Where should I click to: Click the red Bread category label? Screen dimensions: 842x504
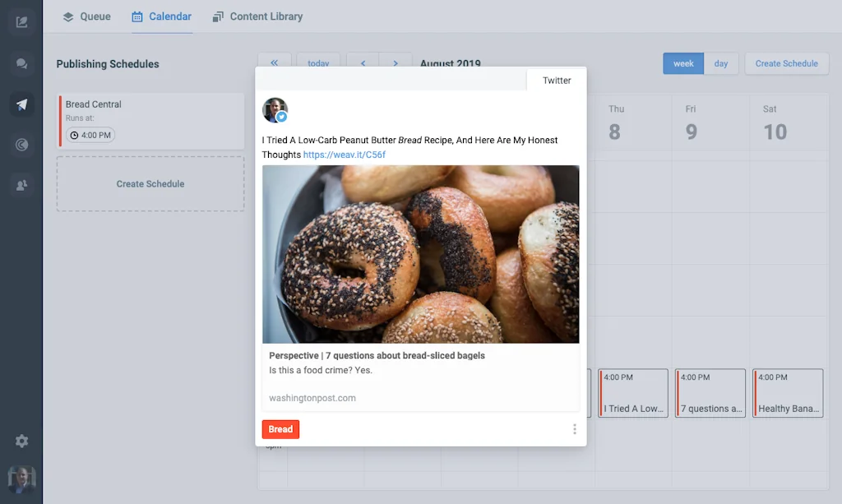tap(280, 428)
